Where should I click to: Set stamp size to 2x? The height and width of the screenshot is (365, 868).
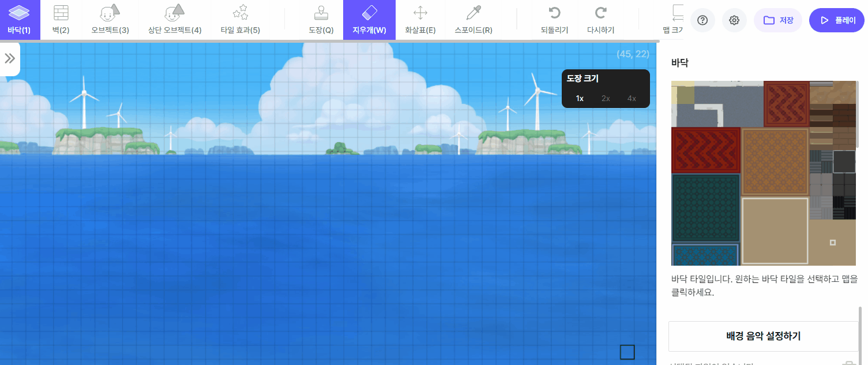coord(606,98)
